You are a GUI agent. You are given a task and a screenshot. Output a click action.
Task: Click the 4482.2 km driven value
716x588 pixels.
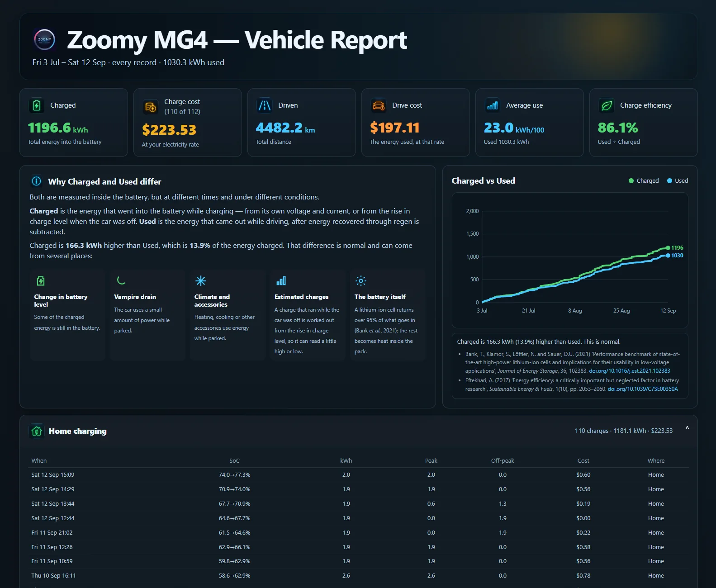coord(285,128)
